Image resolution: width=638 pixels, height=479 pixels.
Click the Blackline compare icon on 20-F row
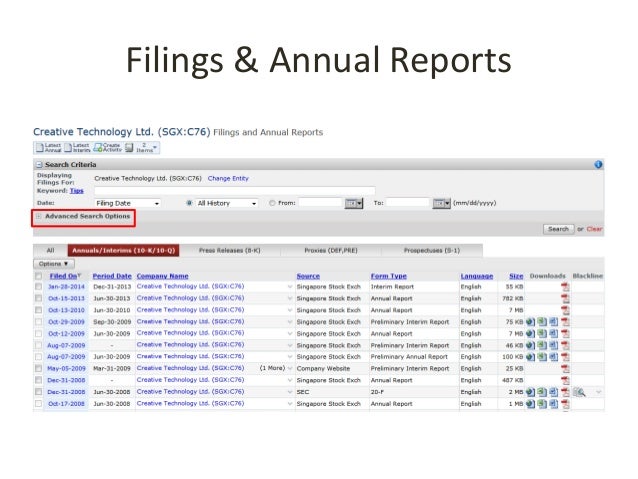(579, 392)
